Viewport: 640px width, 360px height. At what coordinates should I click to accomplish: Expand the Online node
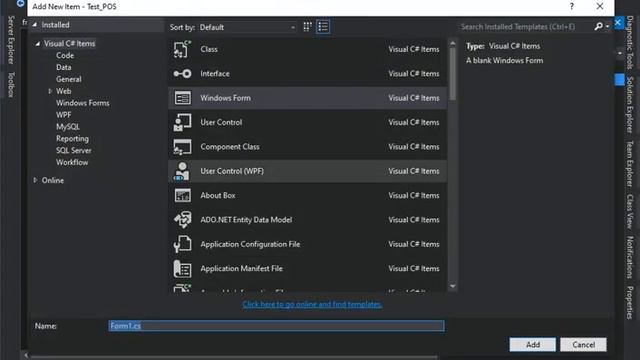click(35, 180)
